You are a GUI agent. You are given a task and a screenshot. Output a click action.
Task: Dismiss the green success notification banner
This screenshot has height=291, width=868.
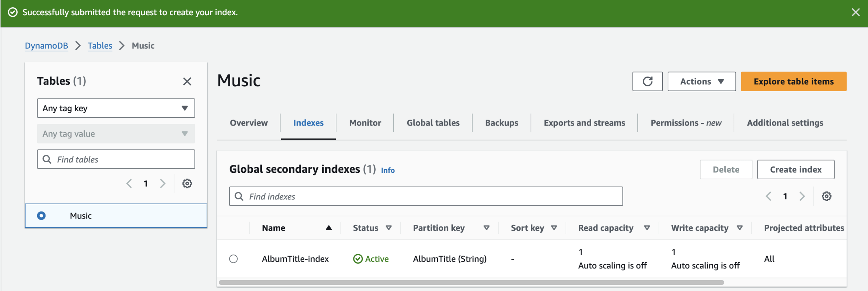coord(856,12)
